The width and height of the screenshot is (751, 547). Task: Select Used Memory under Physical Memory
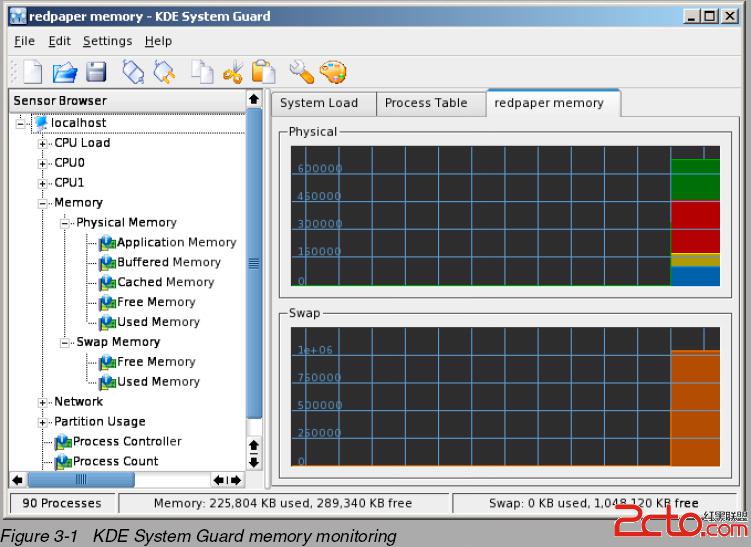[158, 322]
